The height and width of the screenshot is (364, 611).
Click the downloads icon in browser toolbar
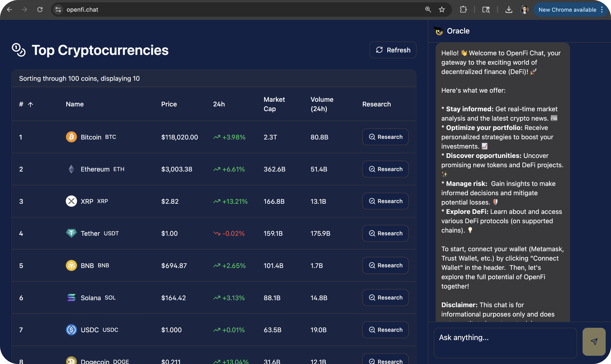point(509,10)
